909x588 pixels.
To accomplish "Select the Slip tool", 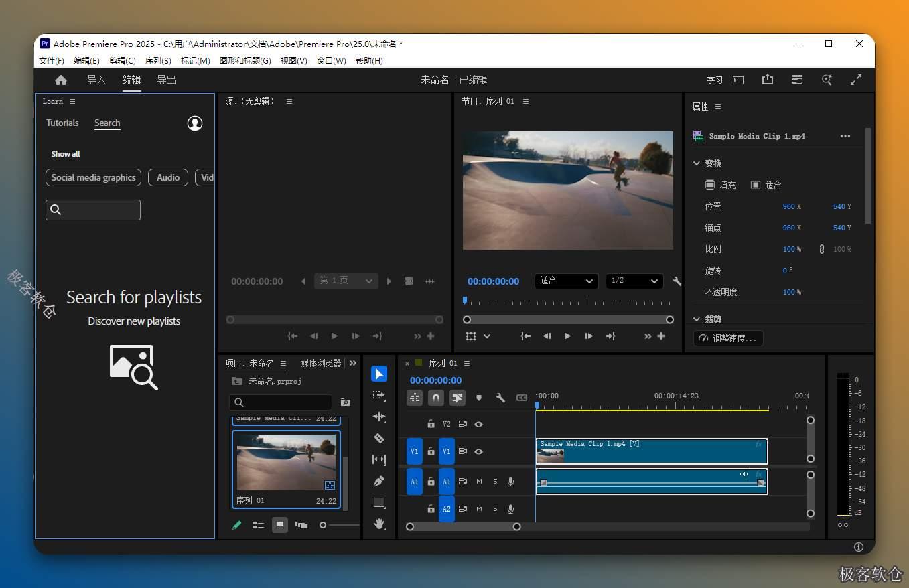I will coord(379,459).
